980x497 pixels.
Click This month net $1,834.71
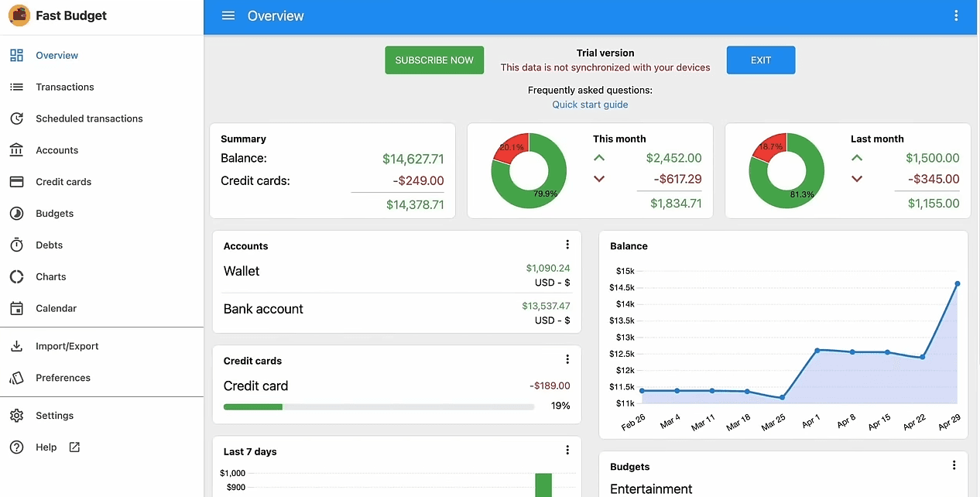click(x=676, y=204)
